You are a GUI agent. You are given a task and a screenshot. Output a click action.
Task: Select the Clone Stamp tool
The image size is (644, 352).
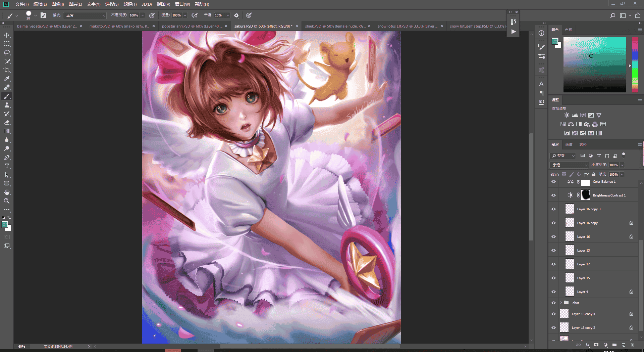tap(7, 105)
